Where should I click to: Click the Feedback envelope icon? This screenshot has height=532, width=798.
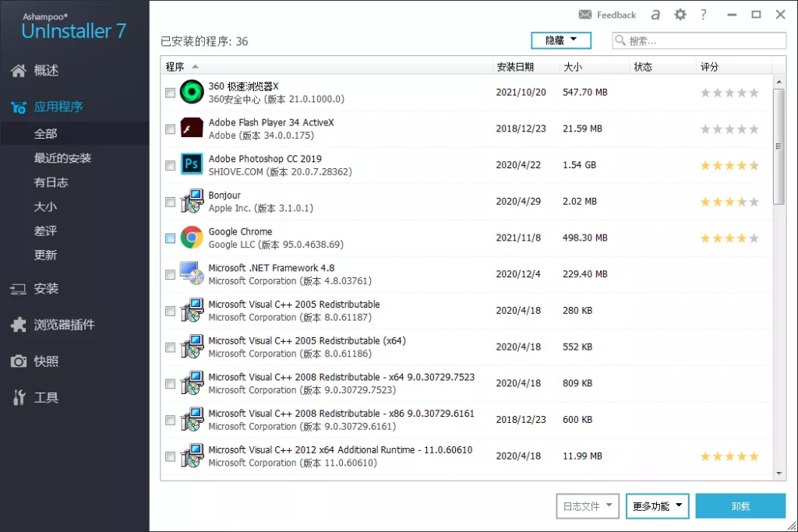coord(585,15)
